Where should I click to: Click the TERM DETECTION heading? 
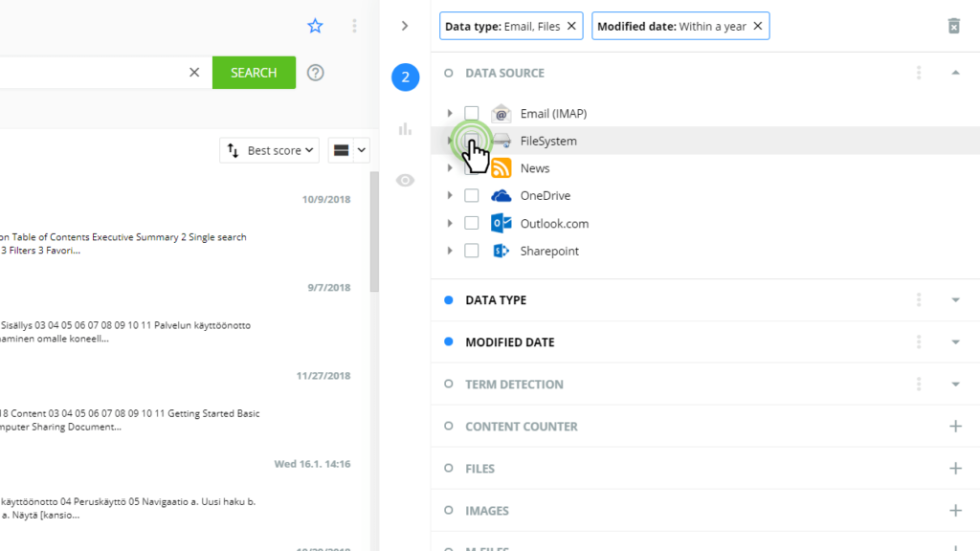click(x=514, y=385)
